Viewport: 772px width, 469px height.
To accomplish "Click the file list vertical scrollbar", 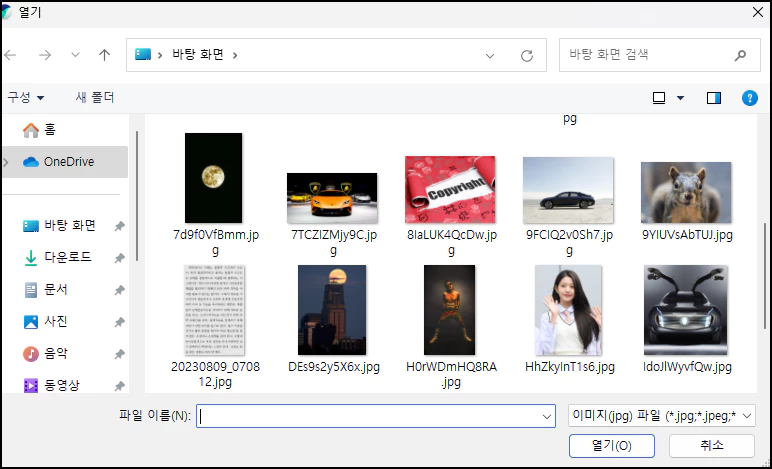I will point(765,276).
